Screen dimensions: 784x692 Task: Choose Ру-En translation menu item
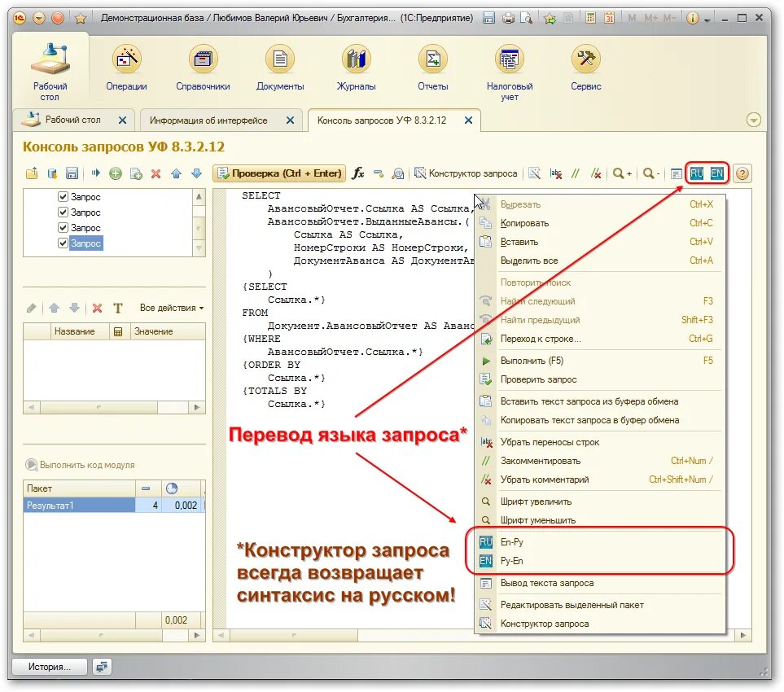[600, 561]
